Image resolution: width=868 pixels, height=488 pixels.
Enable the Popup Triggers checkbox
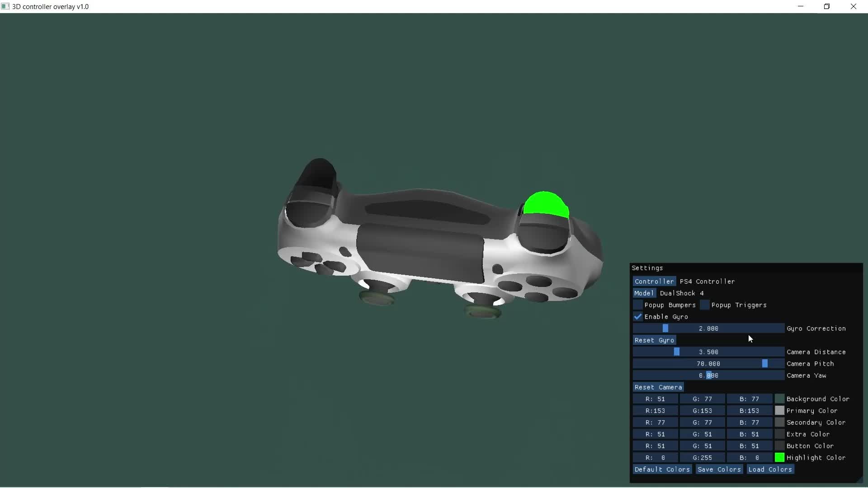pos(704,305)
